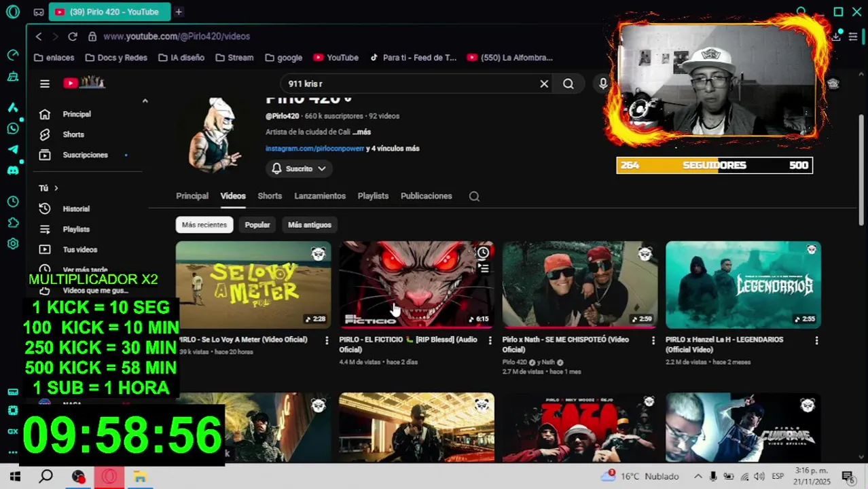Viewport: 868px width, 489px height.
Task: View site security padlock in address bar
Action: [x=92, y=36]
